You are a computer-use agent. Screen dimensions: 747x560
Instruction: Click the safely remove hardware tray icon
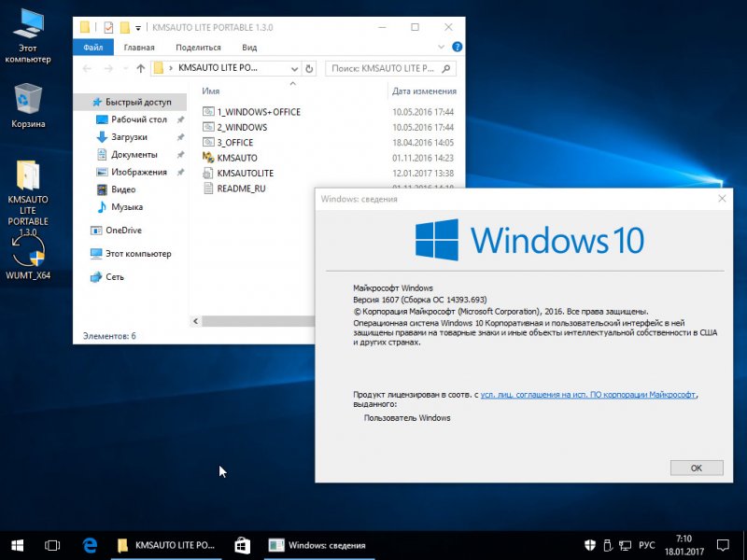[608, 545]
